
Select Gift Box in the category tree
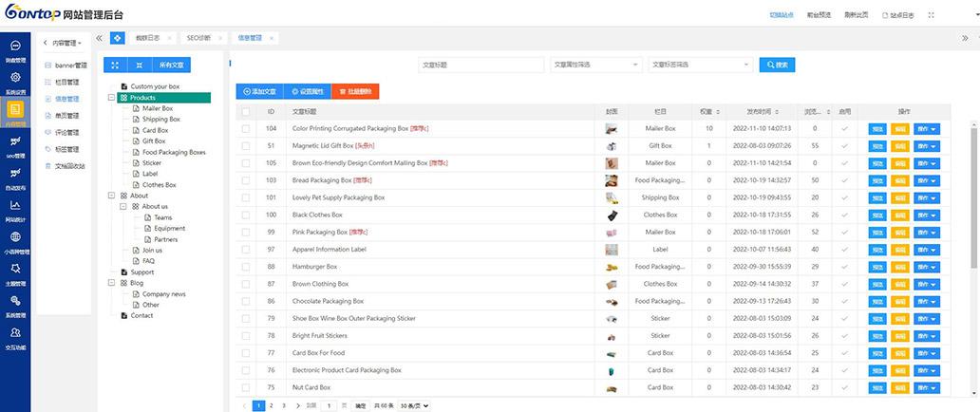154,141
